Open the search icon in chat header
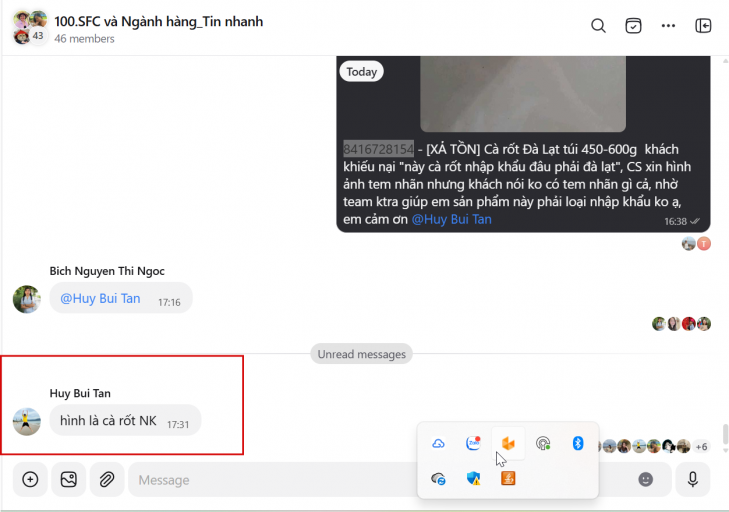 click(x=598, y=26)
